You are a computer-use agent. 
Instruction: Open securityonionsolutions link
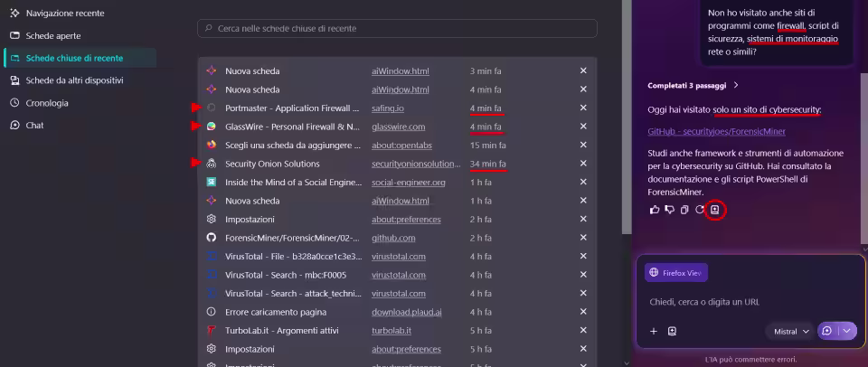416,164
